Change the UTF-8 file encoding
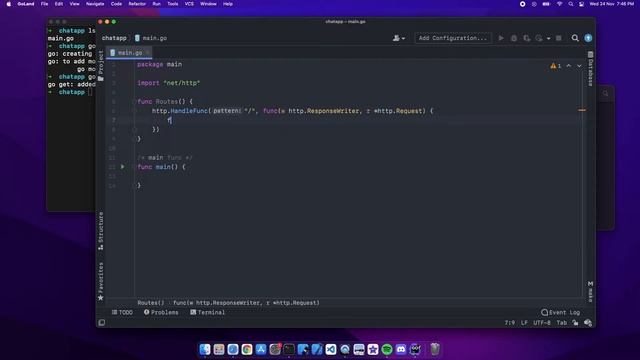Viewport: 640px width, 360px height. (x=542, y=322)
